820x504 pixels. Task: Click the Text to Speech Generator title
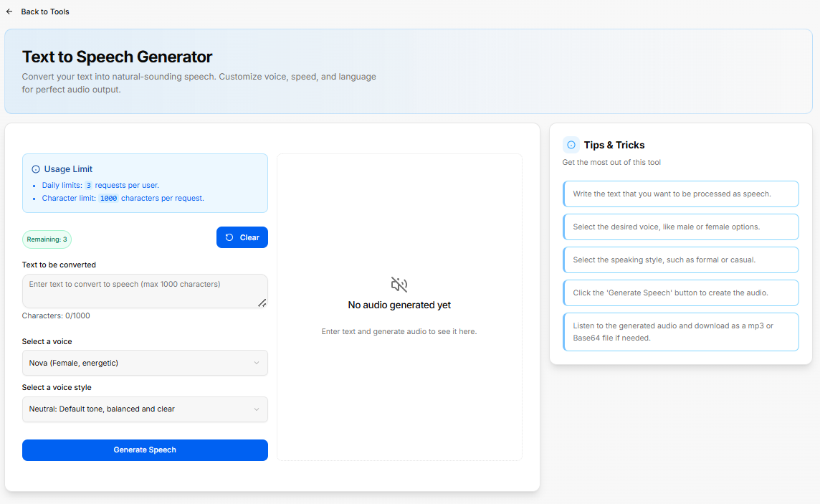pos(117,57)
